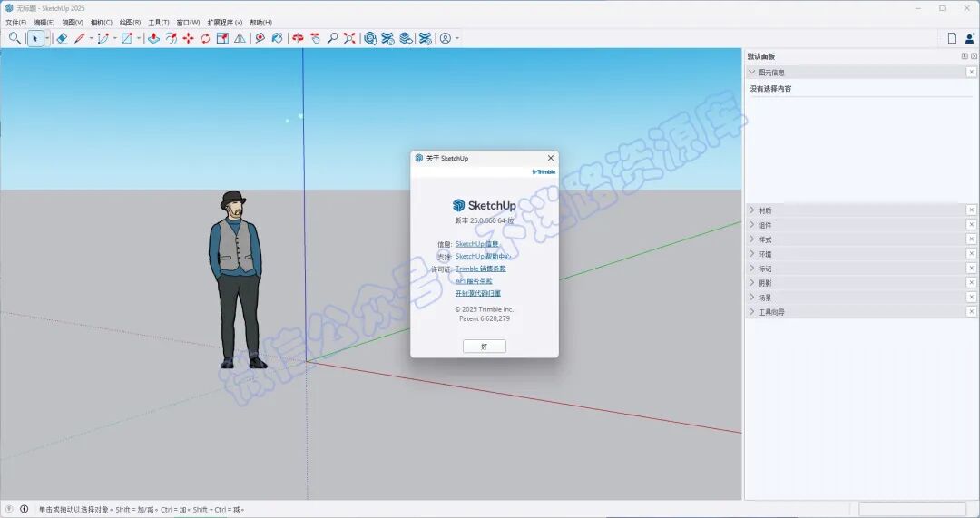Screen dimensions: 980x518
Task: Open the 视图(V) menu
Action: [x=73, y=23]
